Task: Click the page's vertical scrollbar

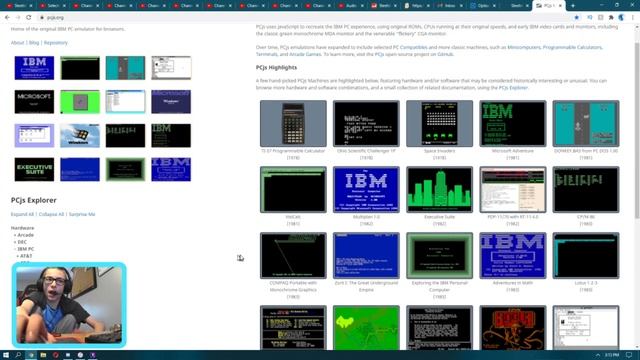Action: pyautogui.click(x=637, y=131)
